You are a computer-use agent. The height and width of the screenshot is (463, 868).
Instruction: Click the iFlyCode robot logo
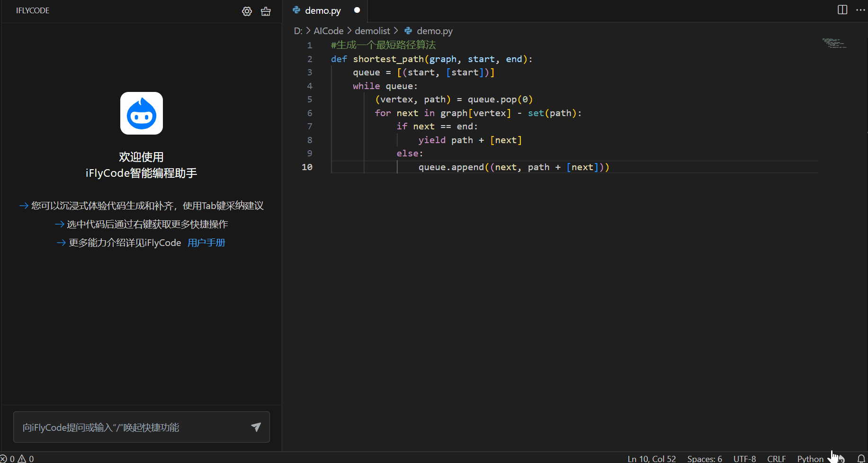[x=142, y=113]
